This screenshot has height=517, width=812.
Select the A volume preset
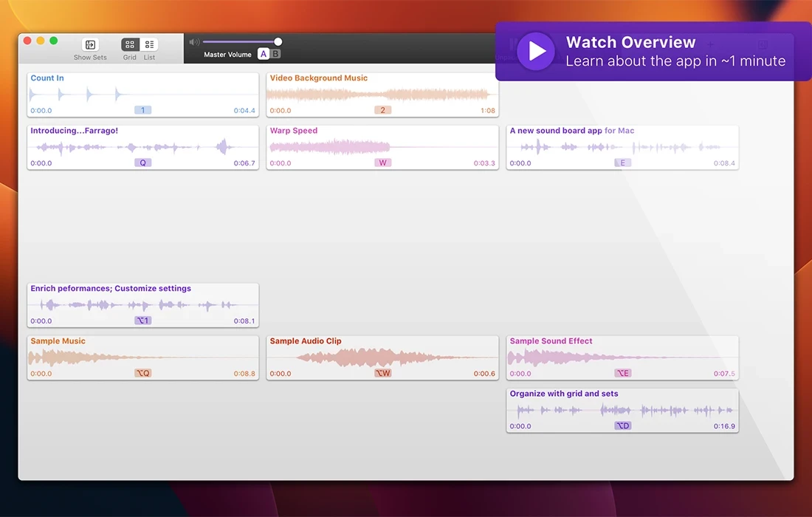pos(264,54)
